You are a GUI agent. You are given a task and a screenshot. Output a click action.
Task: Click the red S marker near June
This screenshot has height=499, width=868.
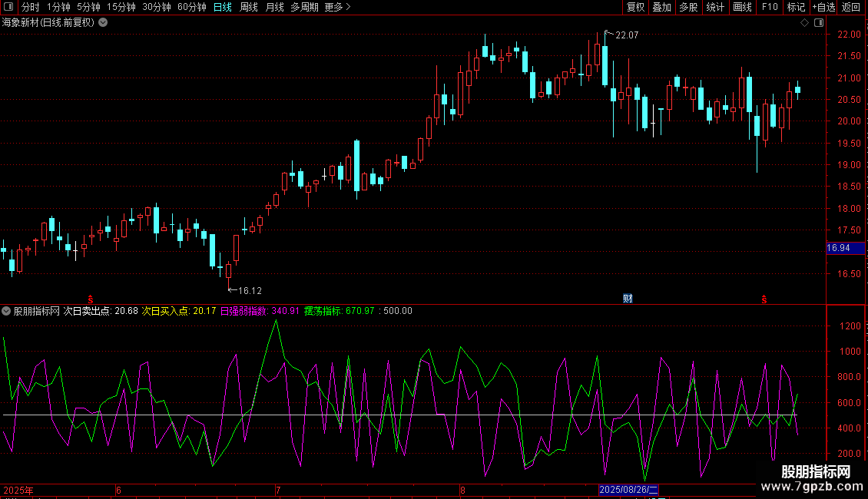coord(91,298)
